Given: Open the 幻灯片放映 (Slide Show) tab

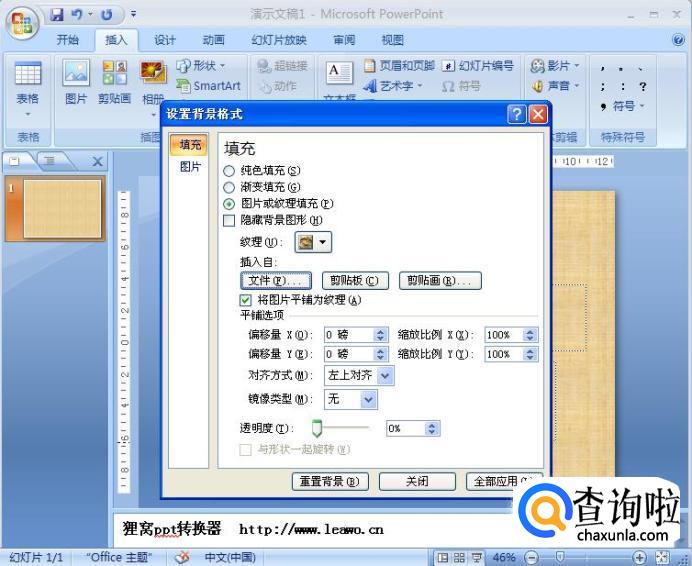Looking at the screenshot, I should 279,40.
